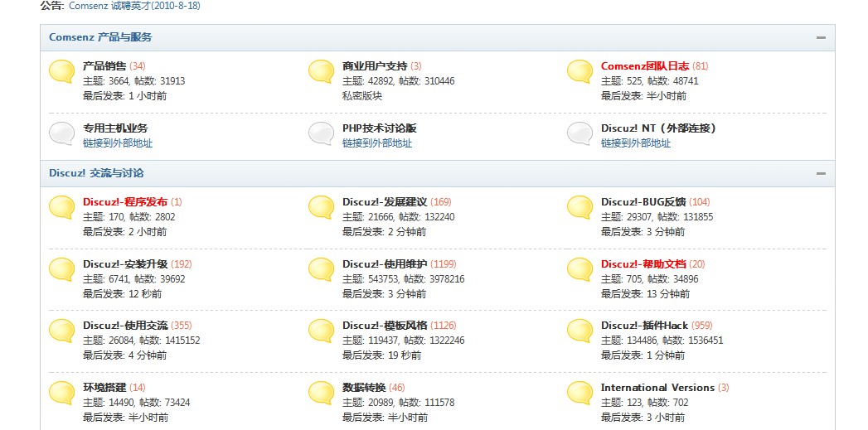Click 最后发表: 1 小时前 under 产品销售
This screenshot has height=430, width=868.
click(124, 96)
